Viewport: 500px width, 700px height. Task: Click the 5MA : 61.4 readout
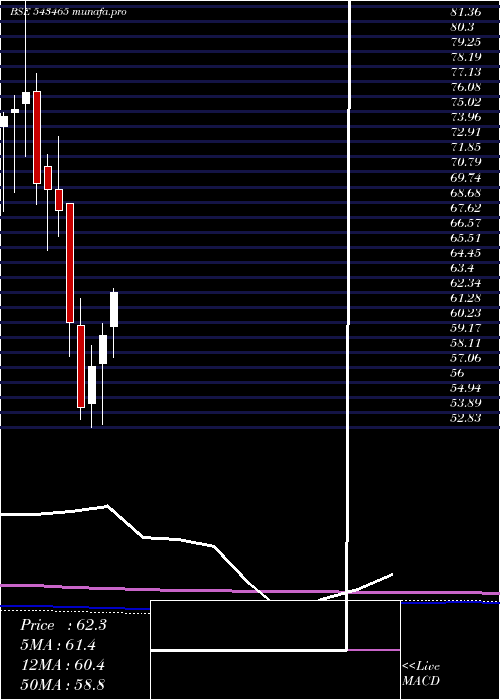point(58,645)
